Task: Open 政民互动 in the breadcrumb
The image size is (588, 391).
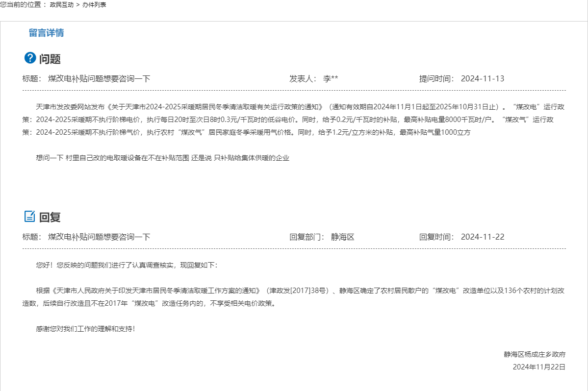Action: click(62, 5)
